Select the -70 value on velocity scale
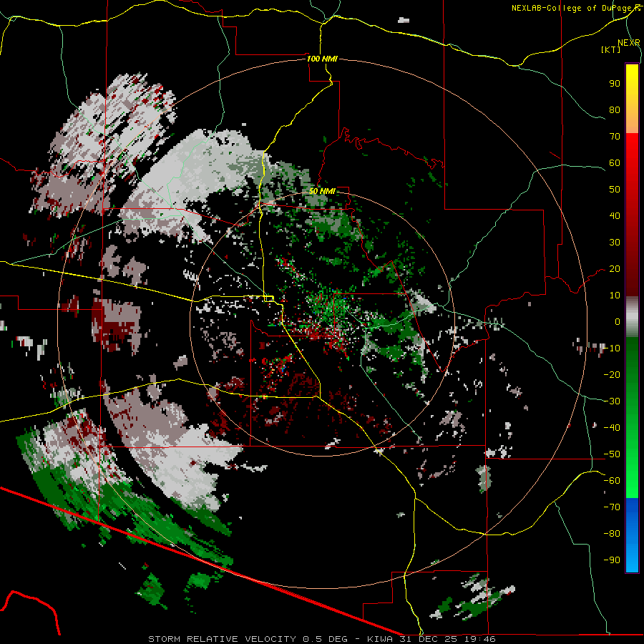644x644 pixels. tap(612, 507)
